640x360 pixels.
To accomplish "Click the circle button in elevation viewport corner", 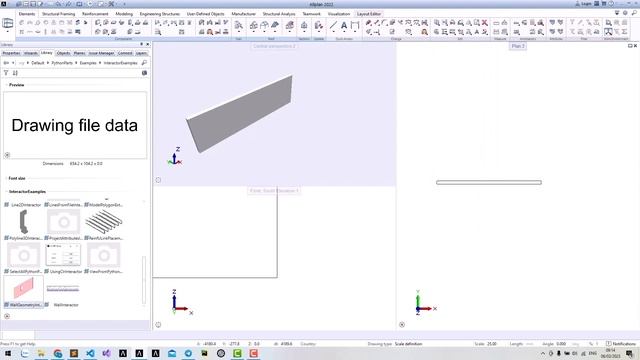I will click(x=158, y=325).
